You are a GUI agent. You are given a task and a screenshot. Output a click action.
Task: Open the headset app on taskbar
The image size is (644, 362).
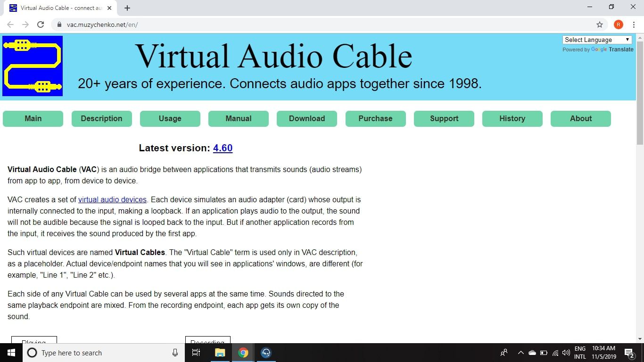click(266, 353)
